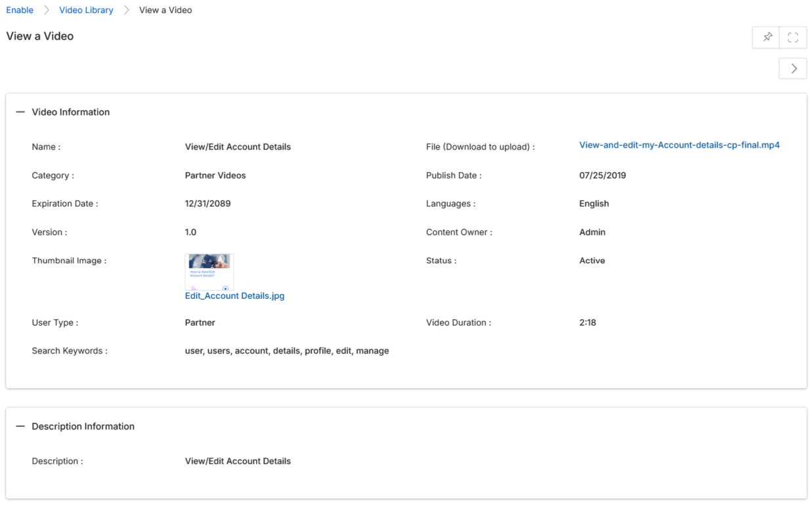Toggle fullscreen view icon
This screenshot has width=812, height=505.
coord(793,37)
